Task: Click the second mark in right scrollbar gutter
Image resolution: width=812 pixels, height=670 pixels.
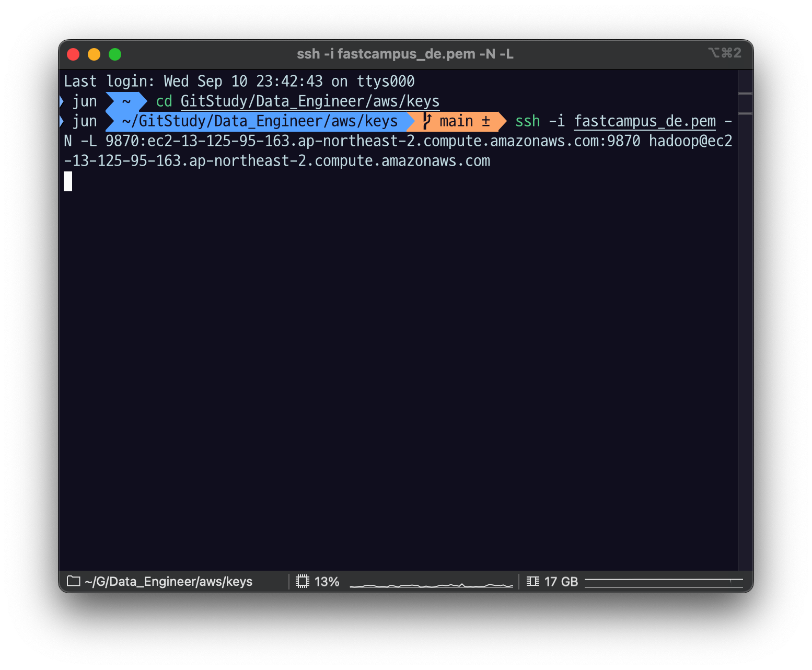Action: point(746,113)
